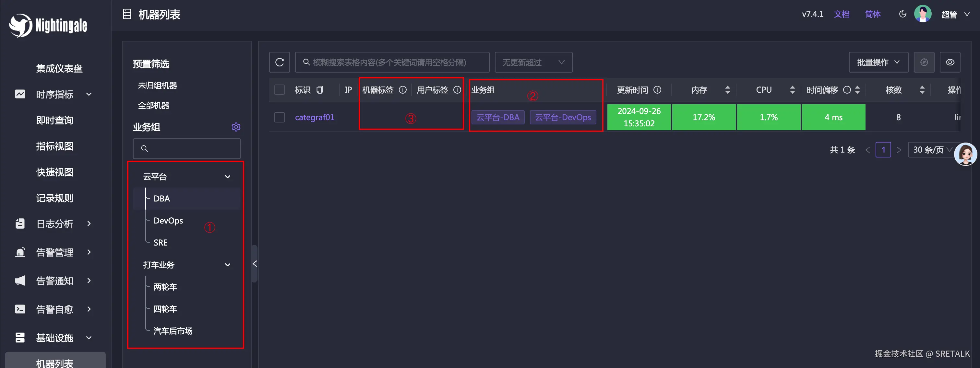980x368 pixels.
Task: Check the categraf01 row checkbox
Action: (x=280, y=118)
